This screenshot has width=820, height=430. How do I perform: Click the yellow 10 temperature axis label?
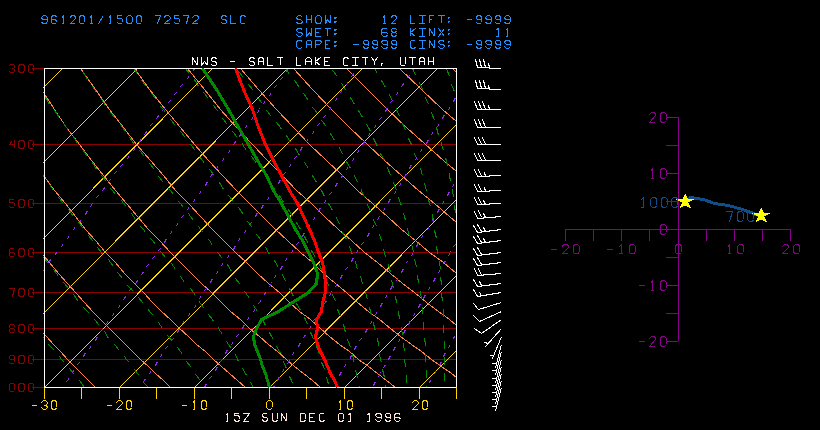coord(345,405)
